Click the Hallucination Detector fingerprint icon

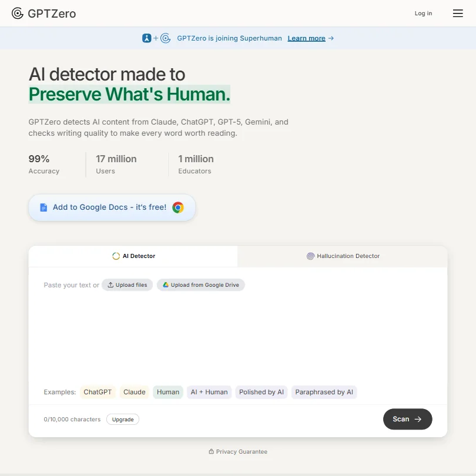(x=310, y=256)
